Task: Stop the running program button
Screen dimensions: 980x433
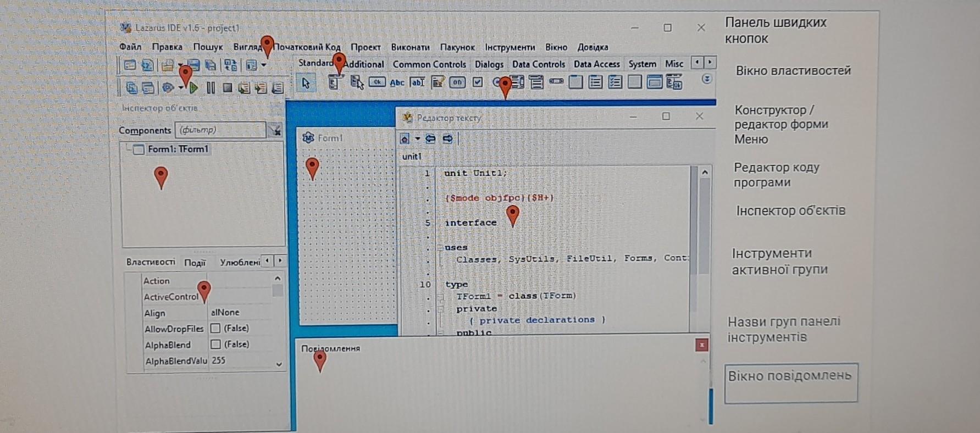Action: [228, 87]
